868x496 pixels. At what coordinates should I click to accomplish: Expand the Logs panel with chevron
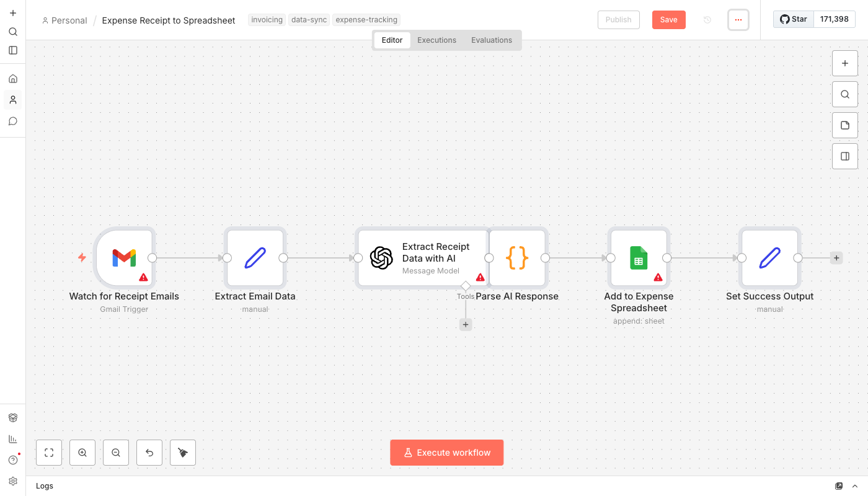pyautogui.click(x=855, y=486)
